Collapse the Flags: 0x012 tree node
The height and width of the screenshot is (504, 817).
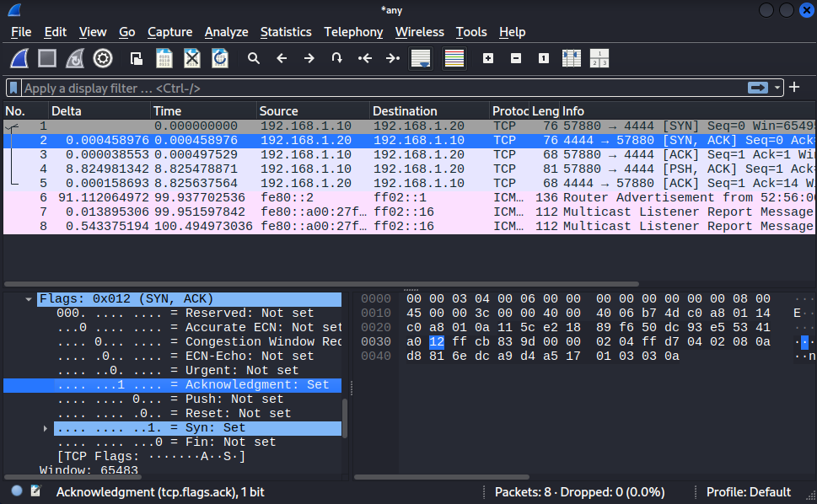[x=30, y=298]
